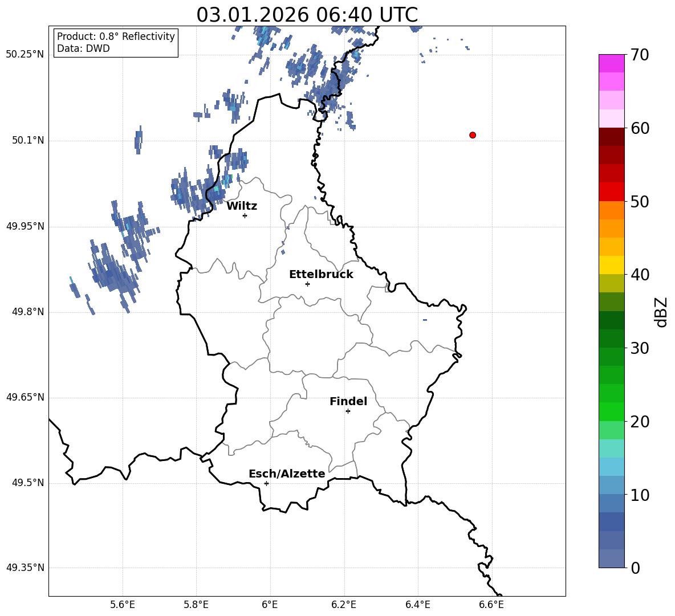This screenshot has width=675, height=616.
Task: Click the 60 colorbar tick label
Action: coord(640,128)
